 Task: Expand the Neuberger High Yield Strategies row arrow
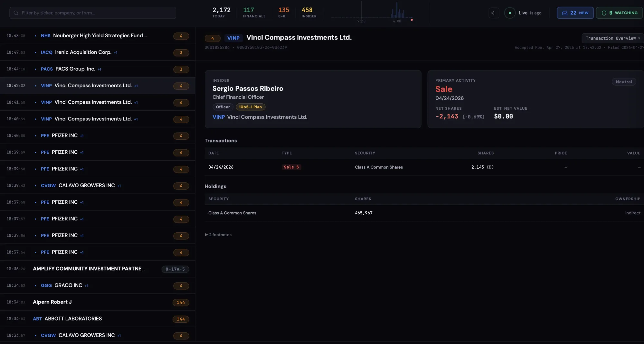point(35,36)
